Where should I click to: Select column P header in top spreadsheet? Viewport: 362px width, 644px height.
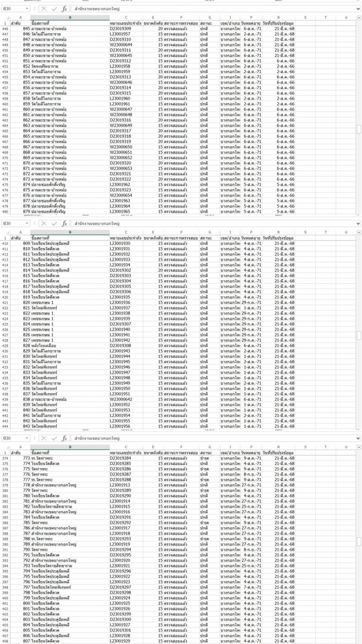click(x=251, y=17)
